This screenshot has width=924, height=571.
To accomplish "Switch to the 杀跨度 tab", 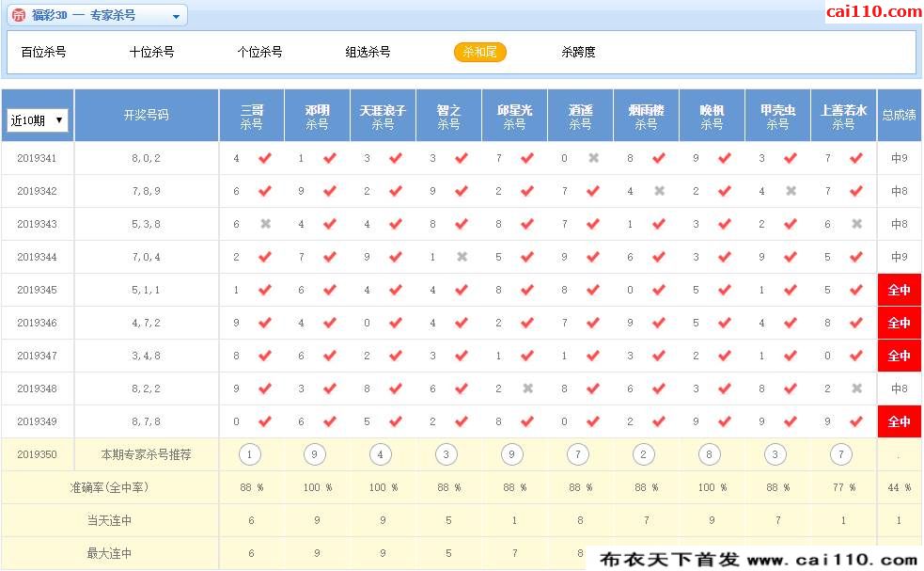I will point(578,52).
